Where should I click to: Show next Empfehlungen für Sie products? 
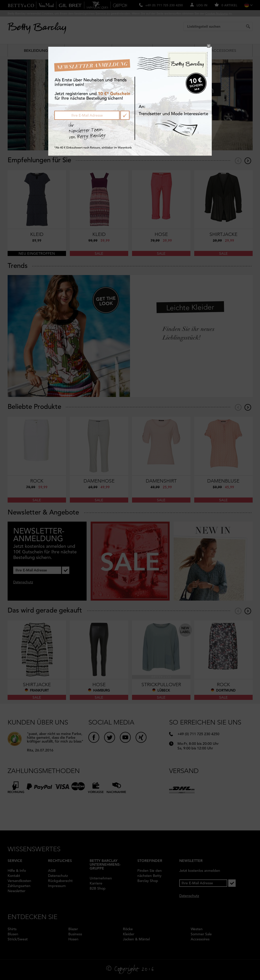[248, 160]
